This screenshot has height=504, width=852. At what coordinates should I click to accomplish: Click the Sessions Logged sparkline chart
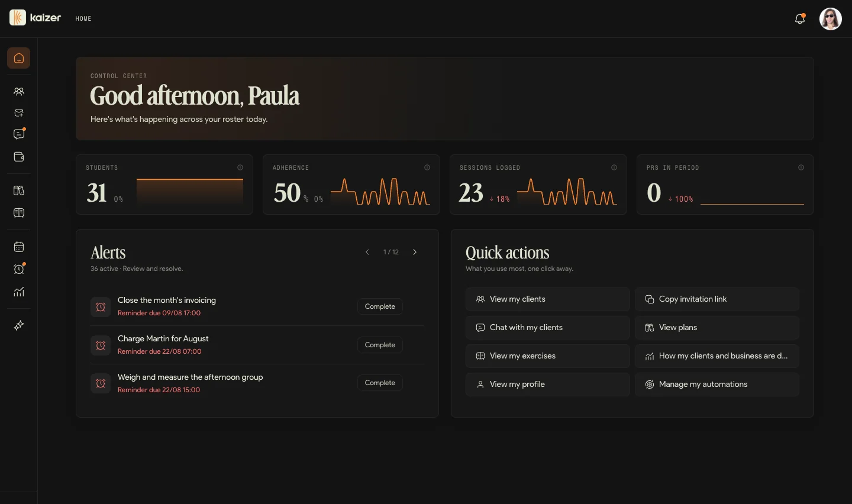pyautogui.click(x=567, y=192)
